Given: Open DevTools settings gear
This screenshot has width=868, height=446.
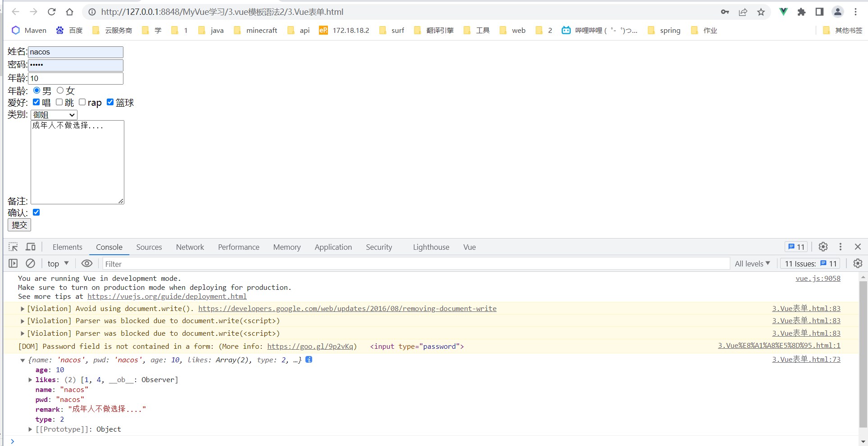Looking at the screenshot, I should (x=823, y=247).
